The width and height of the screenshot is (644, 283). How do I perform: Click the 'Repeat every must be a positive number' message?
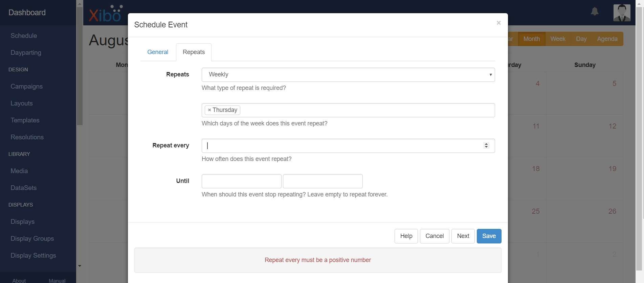point(318,260)
